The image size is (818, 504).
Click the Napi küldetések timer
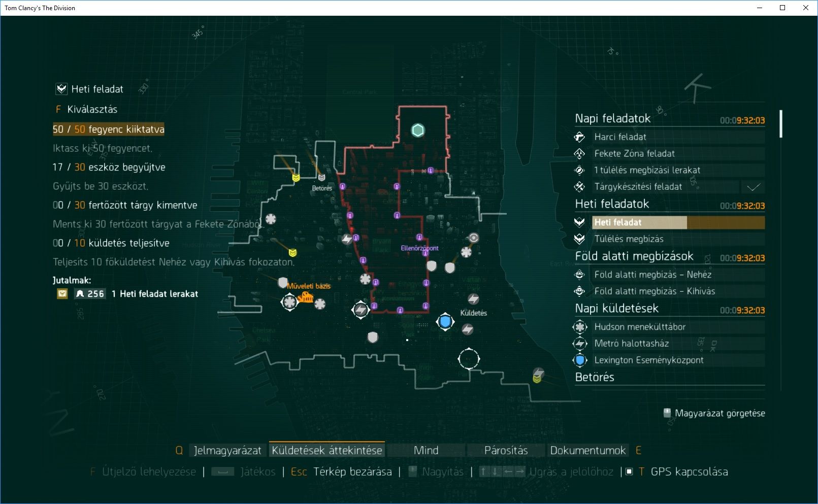point(742,310)
